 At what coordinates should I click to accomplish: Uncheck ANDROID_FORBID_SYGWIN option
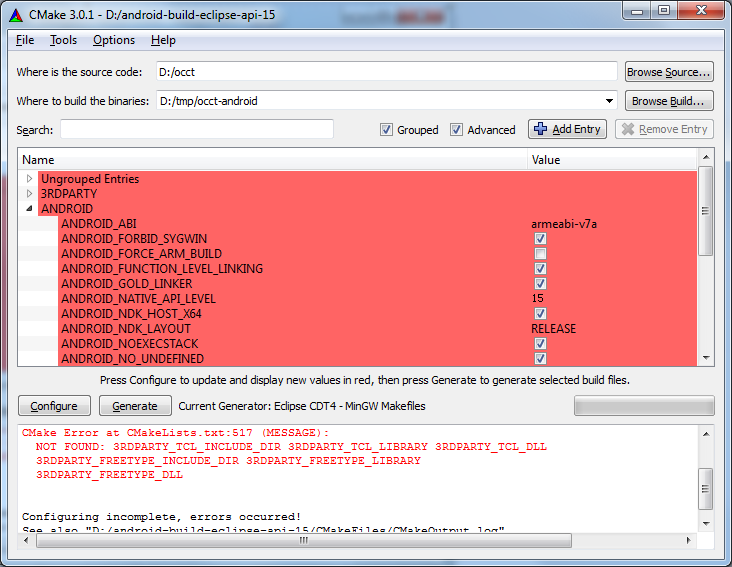pyautogui.click(x=540, y=239)
